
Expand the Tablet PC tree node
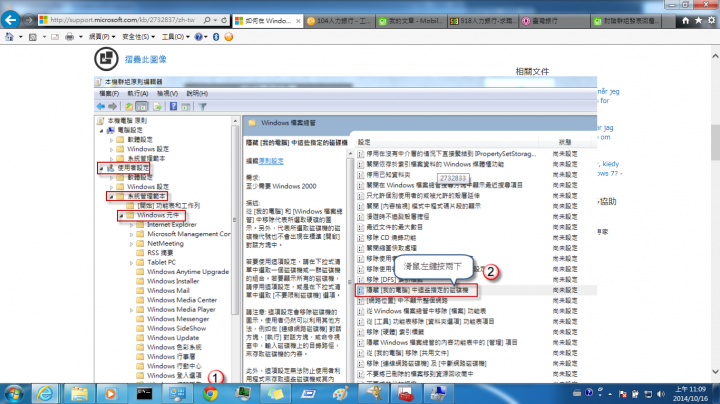(131, 263)
